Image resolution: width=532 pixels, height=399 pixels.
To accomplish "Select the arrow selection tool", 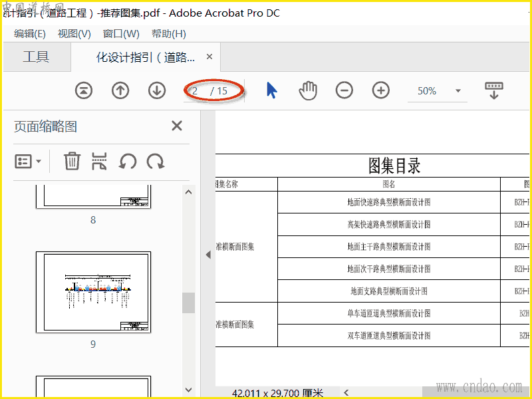I will coord(271,90).
